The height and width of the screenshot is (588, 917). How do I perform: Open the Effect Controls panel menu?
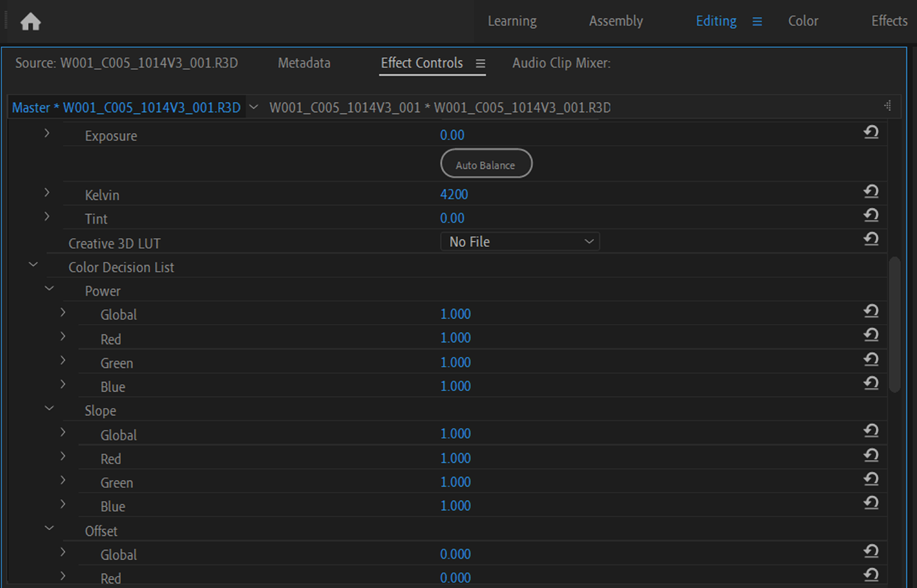(x=480, y=64)
